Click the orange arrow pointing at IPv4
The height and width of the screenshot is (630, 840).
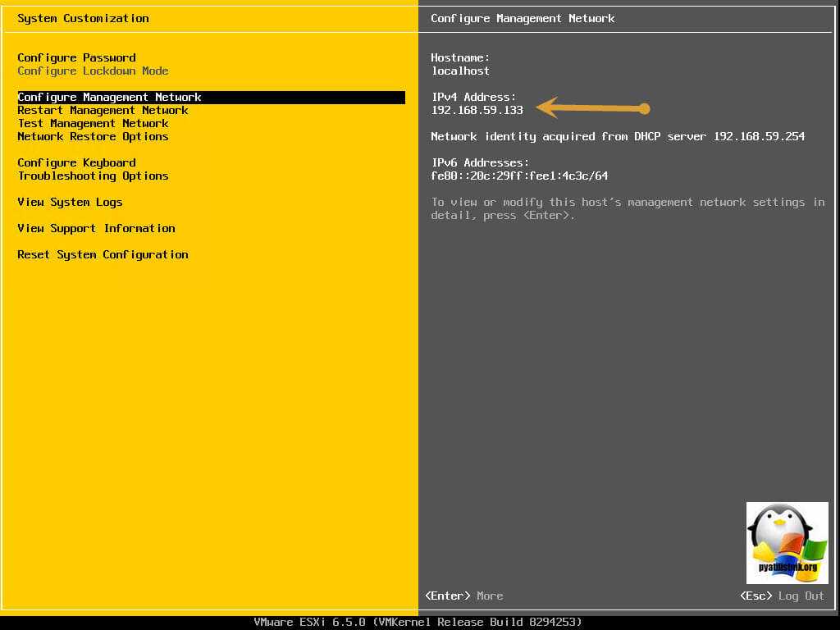click(593, 108)
